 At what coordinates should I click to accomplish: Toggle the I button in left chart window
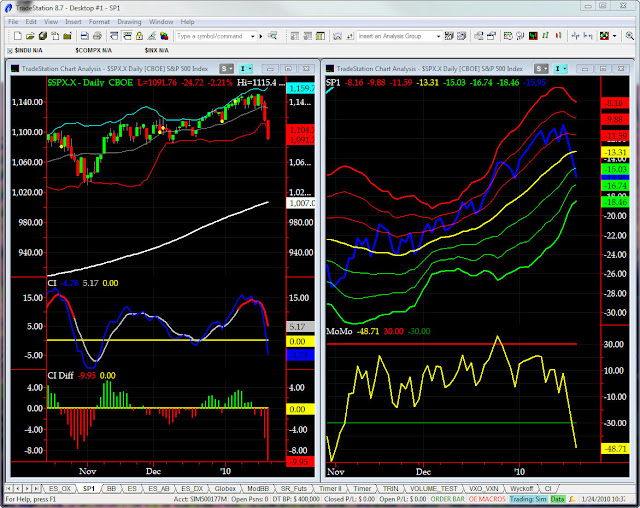246,69
